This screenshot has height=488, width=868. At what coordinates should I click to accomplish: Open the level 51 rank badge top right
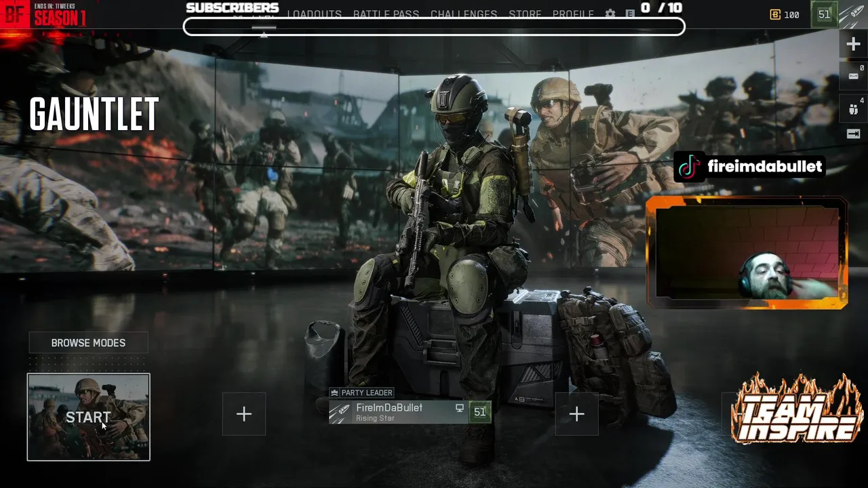[824, 14]
